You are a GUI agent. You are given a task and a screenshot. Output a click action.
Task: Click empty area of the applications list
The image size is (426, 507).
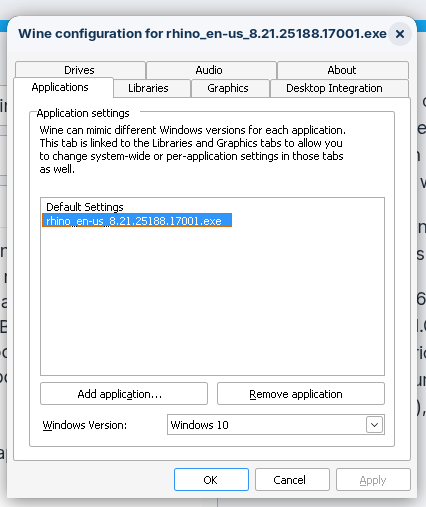pos(212,300)
